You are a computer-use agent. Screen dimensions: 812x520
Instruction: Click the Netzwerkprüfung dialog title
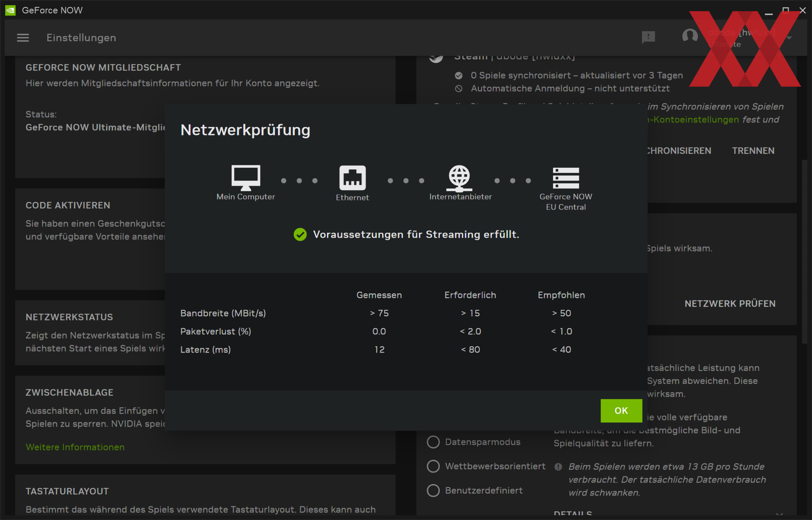click(245, 130)
